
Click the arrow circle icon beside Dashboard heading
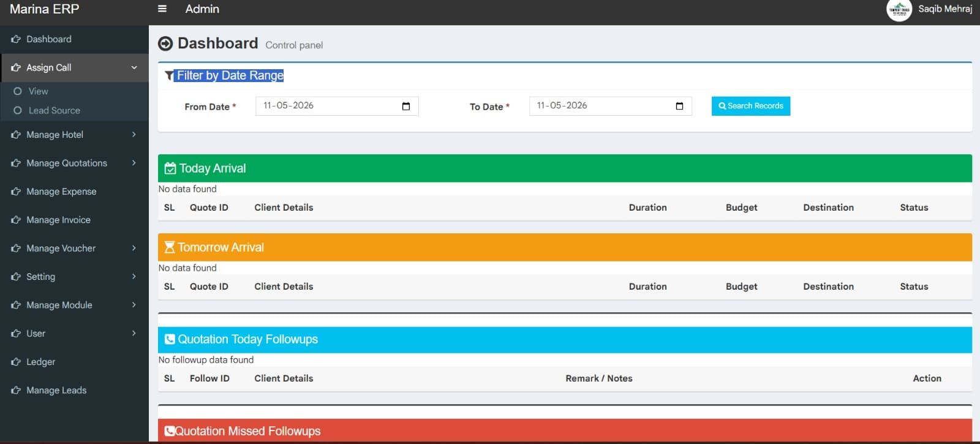click(x=165, y=43)
